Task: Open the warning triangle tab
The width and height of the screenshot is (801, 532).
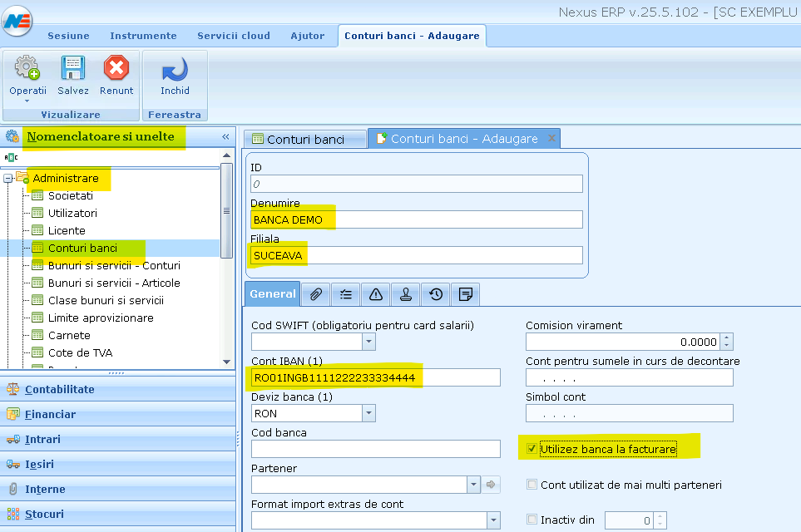Action: pyautogui.click(x=376, y=294)
